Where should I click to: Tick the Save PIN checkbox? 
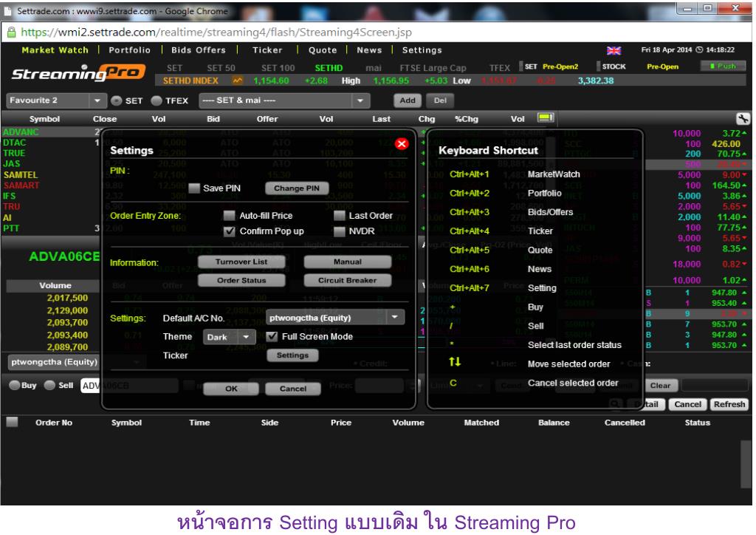[194, 188]
